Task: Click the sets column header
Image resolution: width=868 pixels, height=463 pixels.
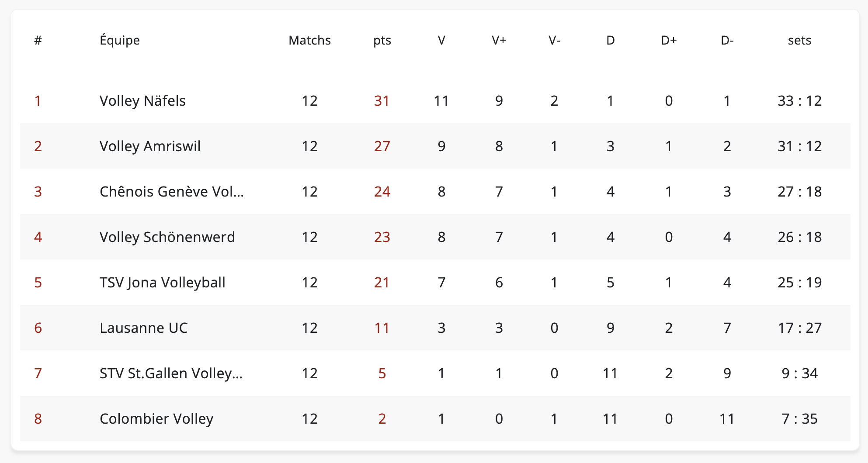Action: (799, 40)
